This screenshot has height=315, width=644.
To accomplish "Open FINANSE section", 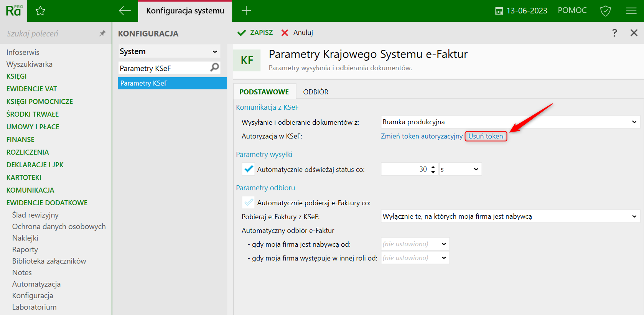I will 20,140.
